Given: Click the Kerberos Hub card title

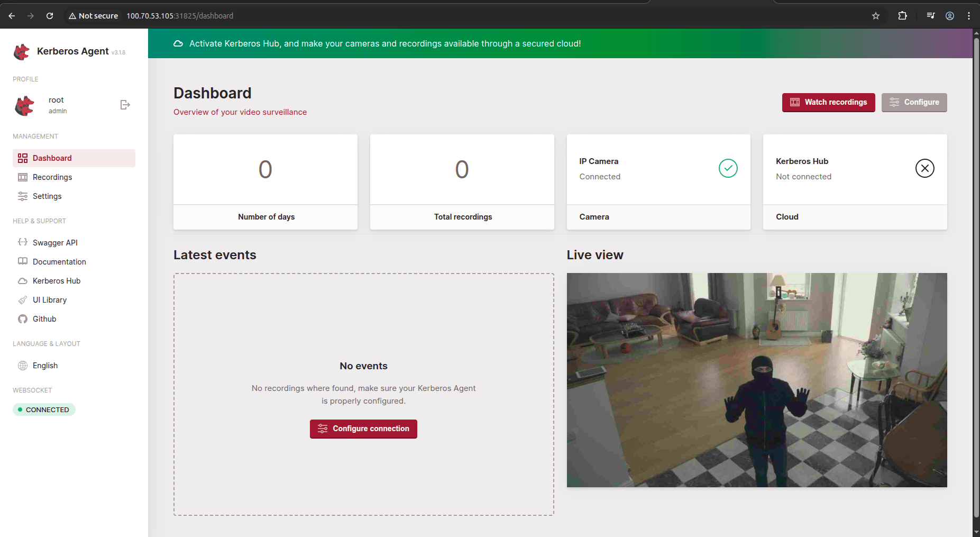Looking at the screenshot, I should 802,161.
